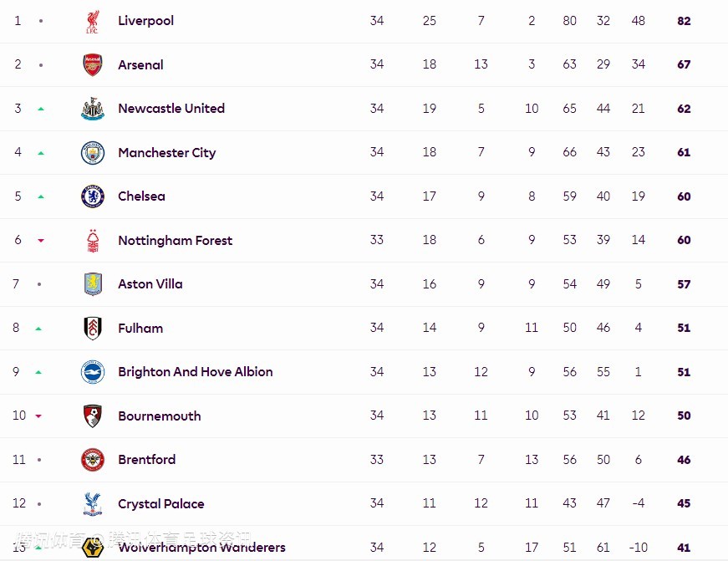Click the Brentford bee badge
728x561 pixels.
[92, 460]
